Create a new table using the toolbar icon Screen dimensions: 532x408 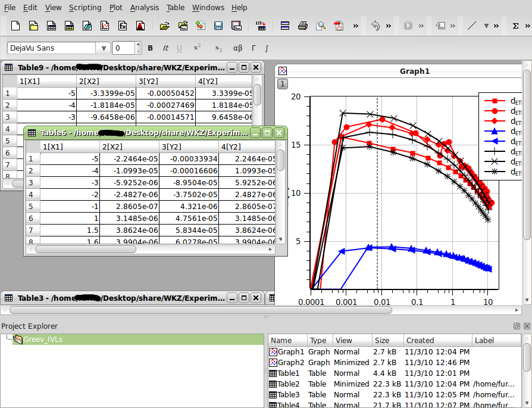51,26
